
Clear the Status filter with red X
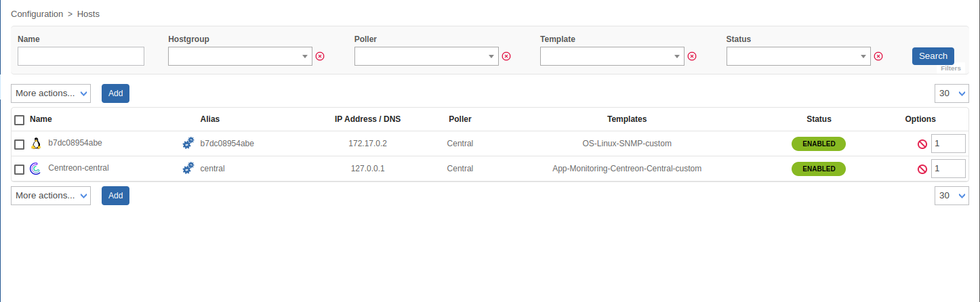point(878,56)
